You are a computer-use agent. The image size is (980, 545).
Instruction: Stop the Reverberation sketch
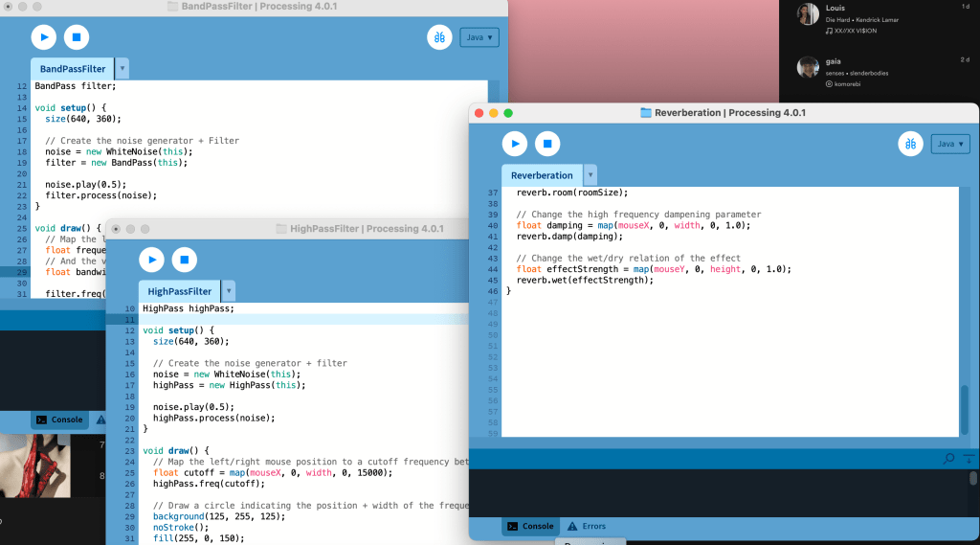pyautogui.click(x=547, y=144)
